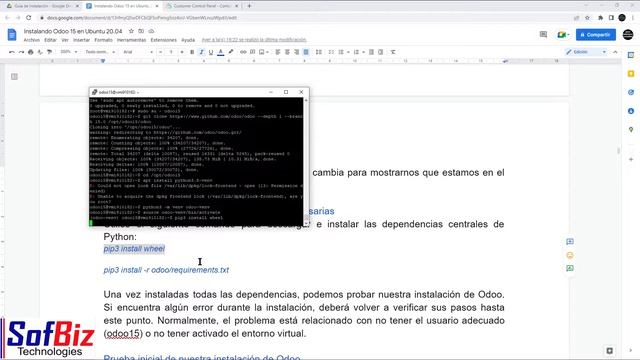The height and width of the screenshot is (360, 640).
Task: Click the suggest edits margin button
Action: click(570, 268)
